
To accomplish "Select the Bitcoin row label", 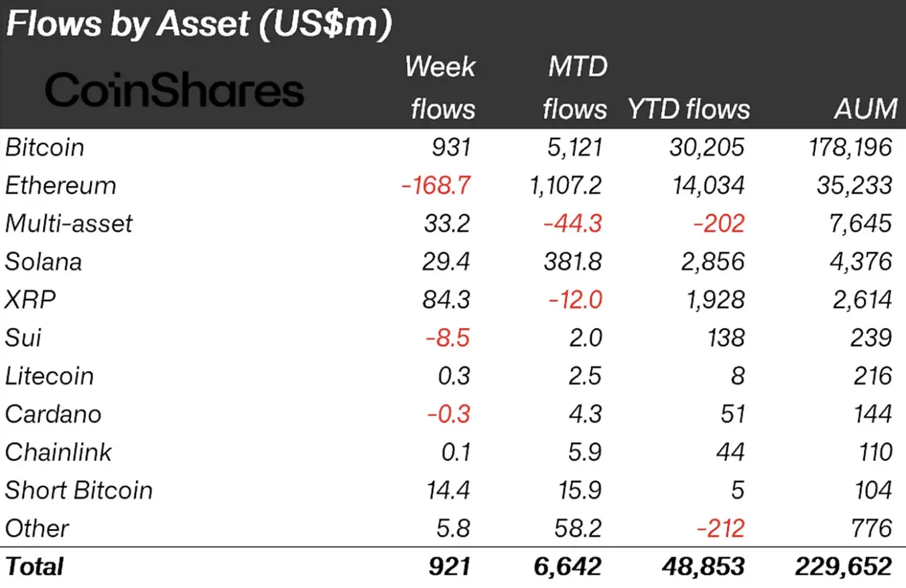I will 45,147.
